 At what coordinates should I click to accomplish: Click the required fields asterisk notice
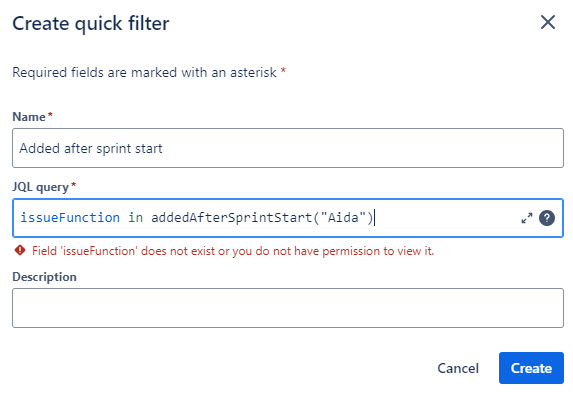click(x=149, y=72)
